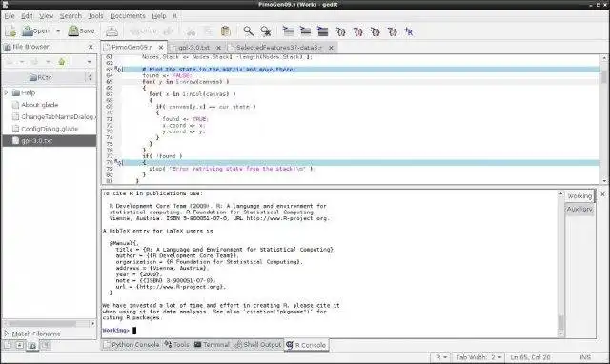The height and width of the screenshot is (364, 610).
Task: Copy the selection with the Copy icon
Action: pos(209,31)
